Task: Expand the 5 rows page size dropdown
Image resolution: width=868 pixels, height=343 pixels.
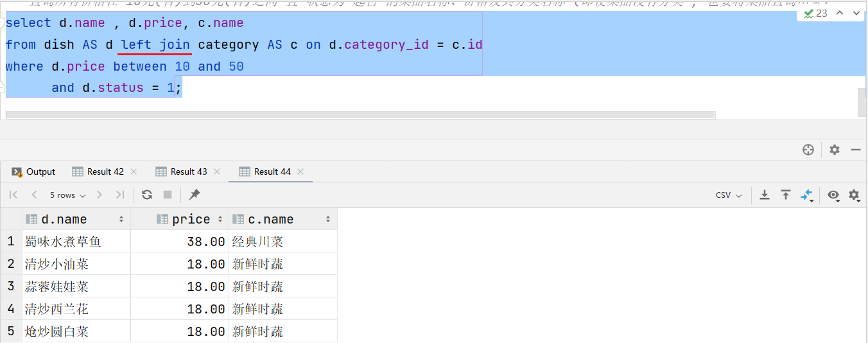Action: [x=67, y=195]
